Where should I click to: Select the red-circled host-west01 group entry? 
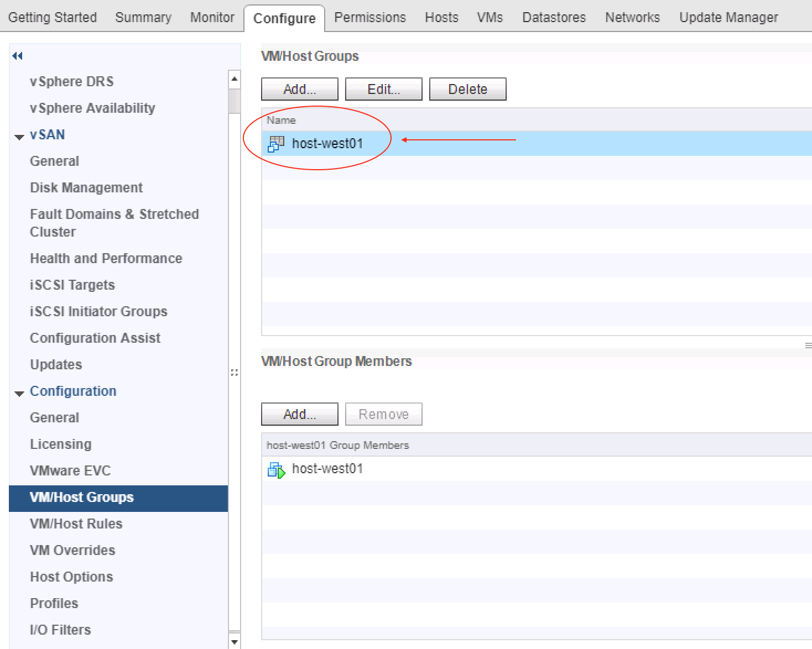[327, 143]
